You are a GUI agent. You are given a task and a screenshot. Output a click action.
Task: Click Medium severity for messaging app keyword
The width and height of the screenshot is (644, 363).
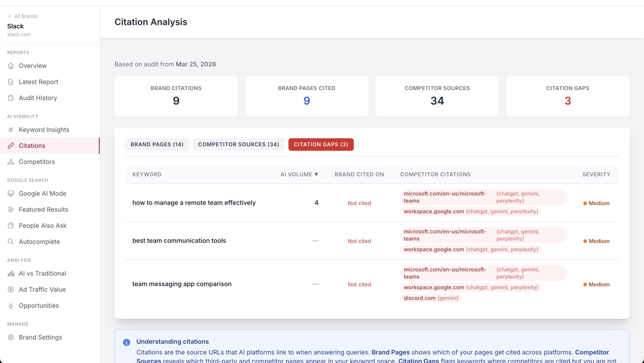pyautogui.click(x=596, y=284)
